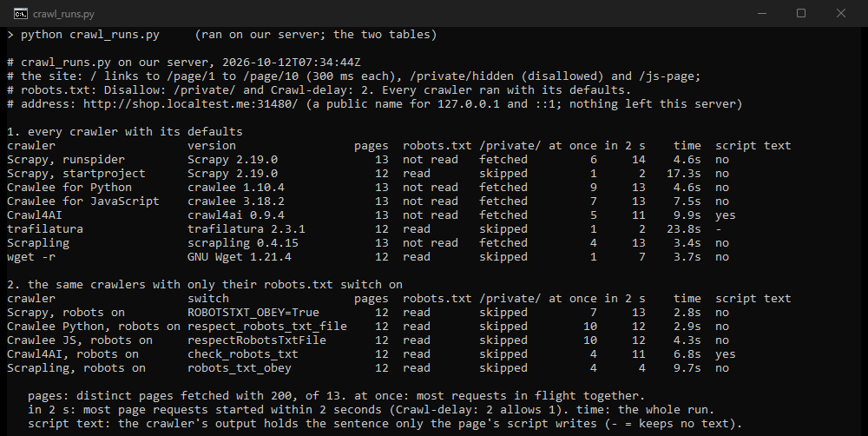The height and width of the screenshot is (436, 868).
Task: Click time '9.7s' in Scrapling robots row
Action: point(687,368)
